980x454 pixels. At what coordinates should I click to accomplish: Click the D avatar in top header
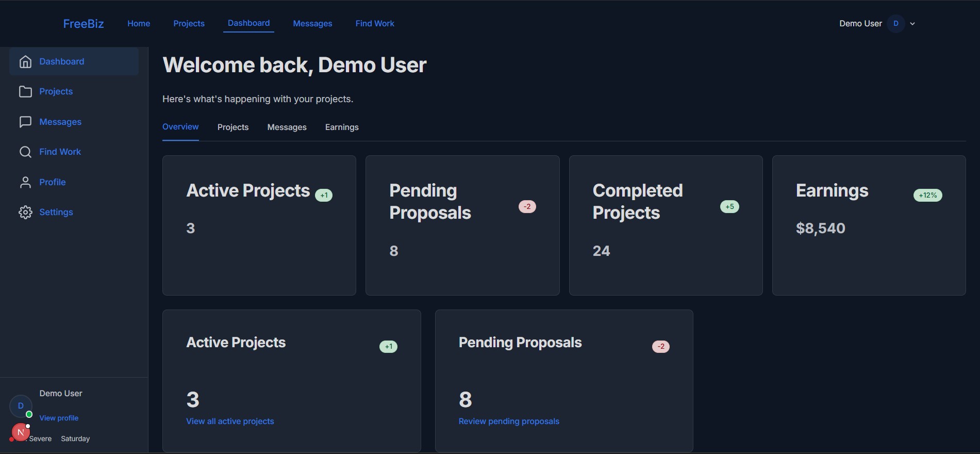click(x=896, y=24)
